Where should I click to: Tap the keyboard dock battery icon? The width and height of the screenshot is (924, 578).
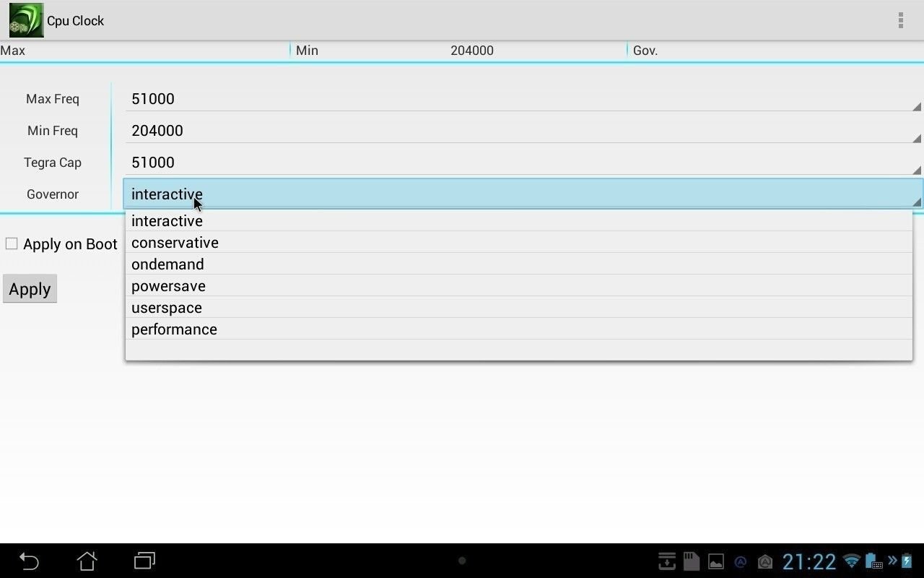(x=874, y=561)
